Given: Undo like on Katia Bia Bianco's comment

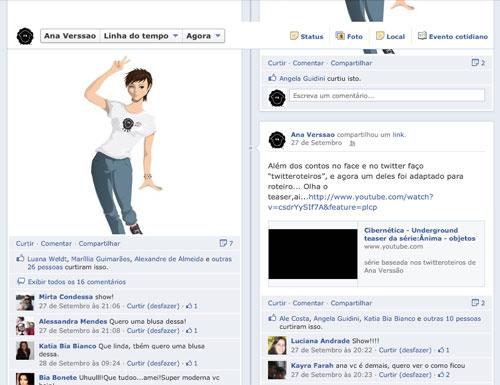Looking at the screenshot, I should pyautogui.click(x=153, y=363).
